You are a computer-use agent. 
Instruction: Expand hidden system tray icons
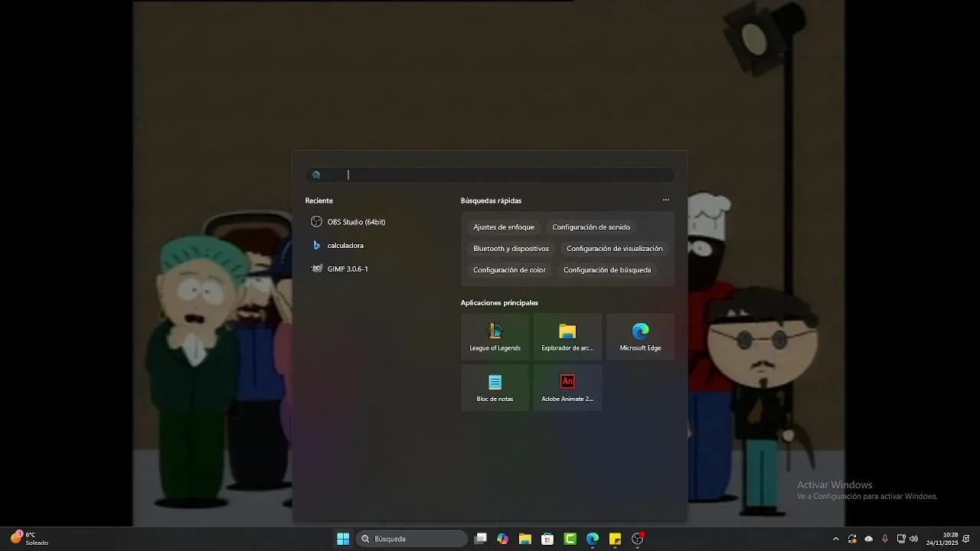[x=835, y=539]
